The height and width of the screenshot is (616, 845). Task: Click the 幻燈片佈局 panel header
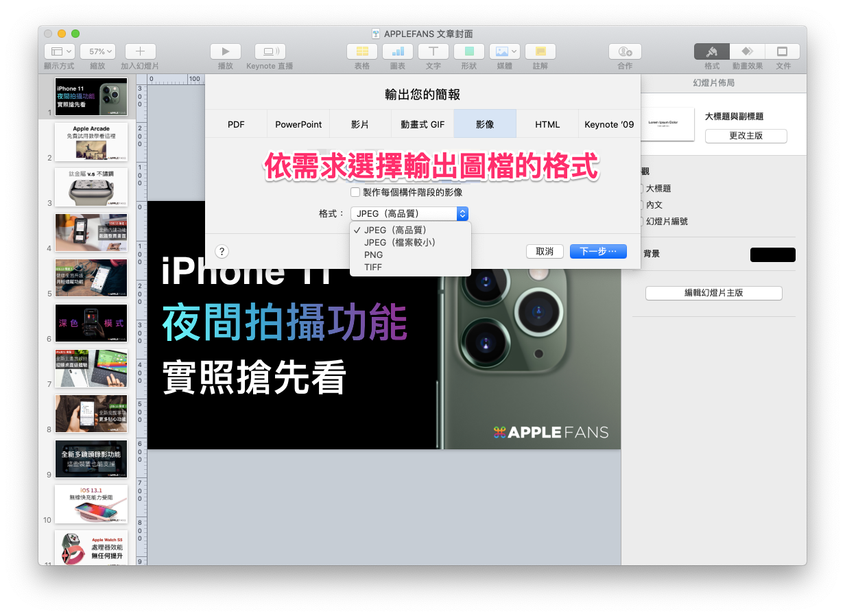coord(713,83)
